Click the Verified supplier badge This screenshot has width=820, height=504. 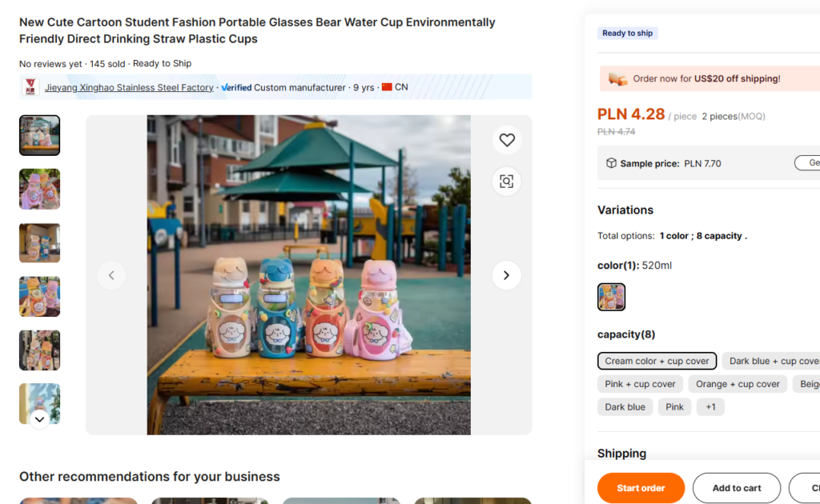coord(236,87)
